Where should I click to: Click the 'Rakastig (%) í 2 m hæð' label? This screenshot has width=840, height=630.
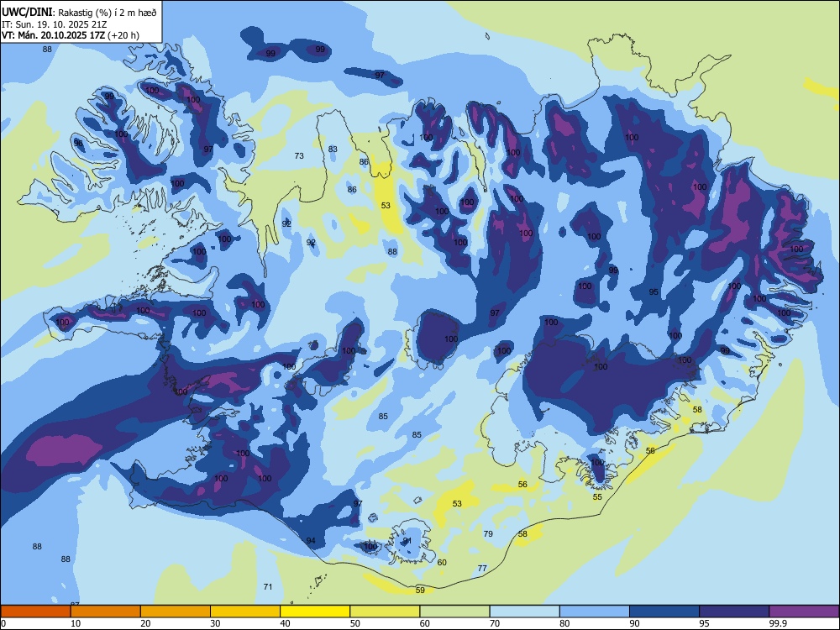(107, 13)
